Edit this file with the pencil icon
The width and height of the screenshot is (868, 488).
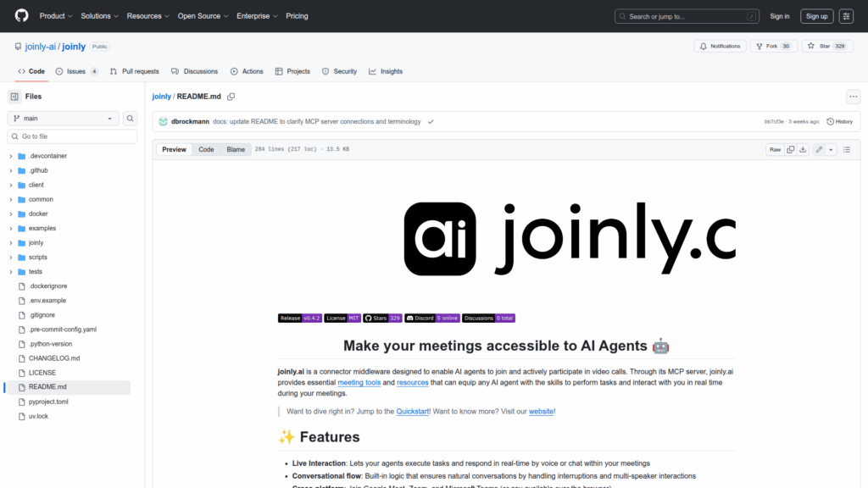click(819, 149)
